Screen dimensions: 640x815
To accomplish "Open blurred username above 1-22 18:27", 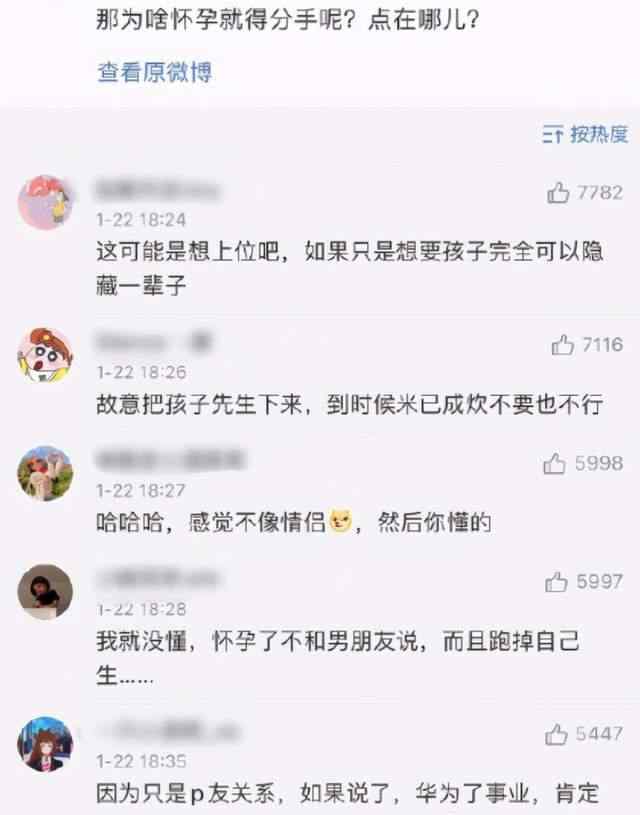I will [171, 461].
